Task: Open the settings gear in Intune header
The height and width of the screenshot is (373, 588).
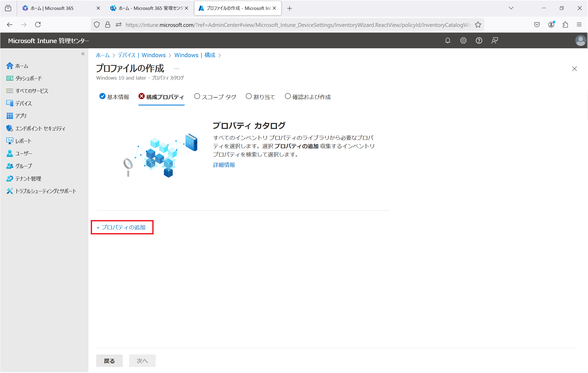Action: tap(463, 40)
